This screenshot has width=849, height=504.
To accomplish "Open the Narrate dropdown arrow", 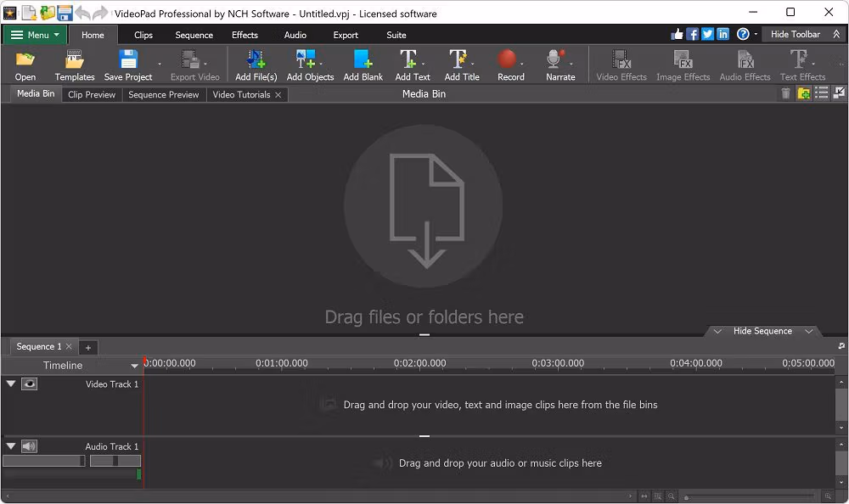I will point(571,64).
